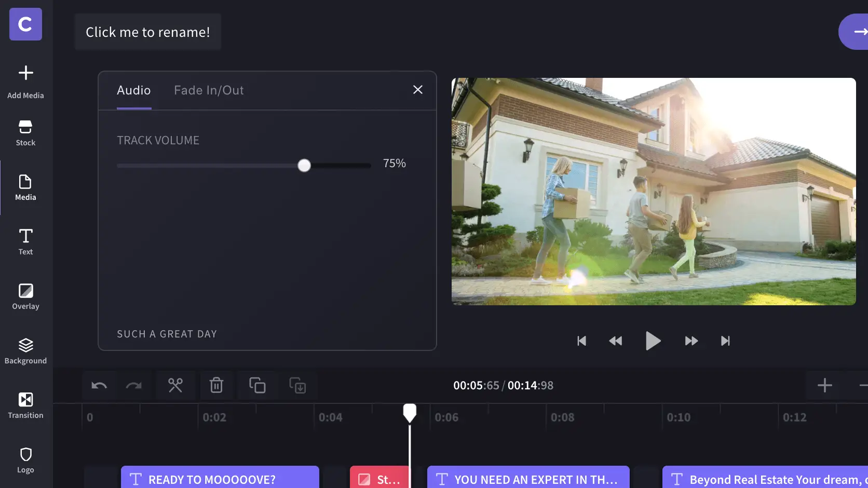
Task: Click the video preview of house
Action: pyautogui.click(x=654, y=192)
